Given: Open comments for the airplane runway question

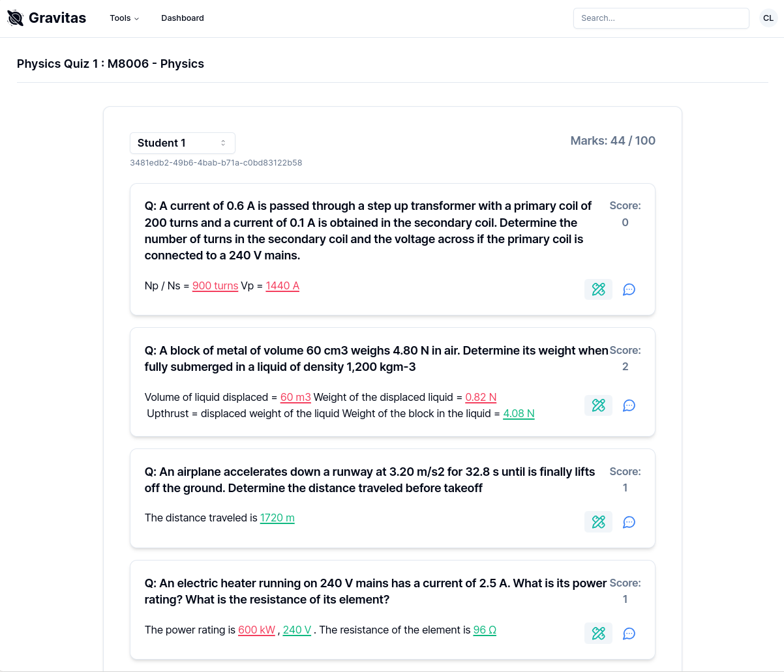Looking at the screenshot, I should (629, 521).
